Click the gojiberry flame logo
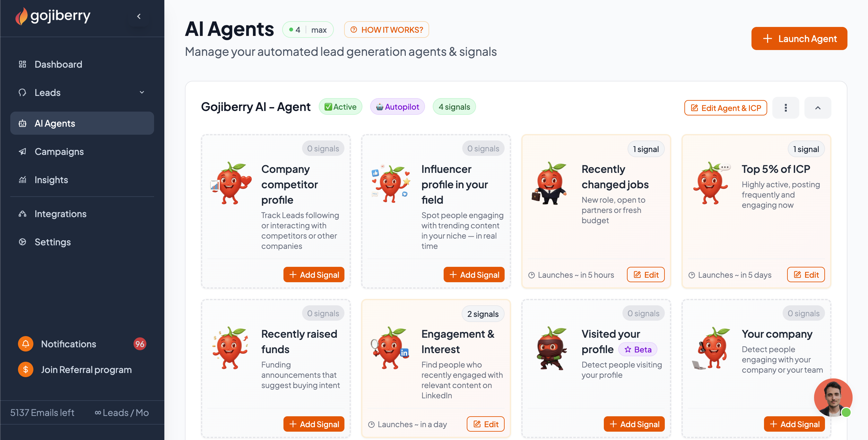 click(x=21, y=16)
